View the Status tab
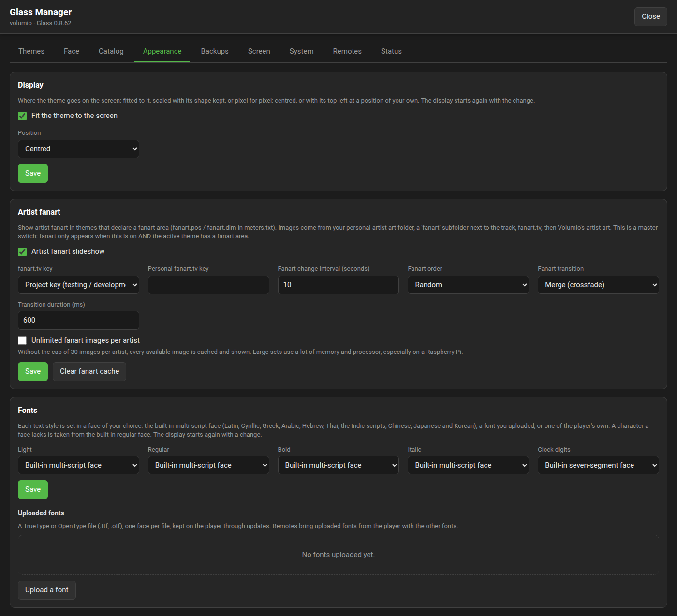Screen dimensions: 677x616 tap(391, 51)
